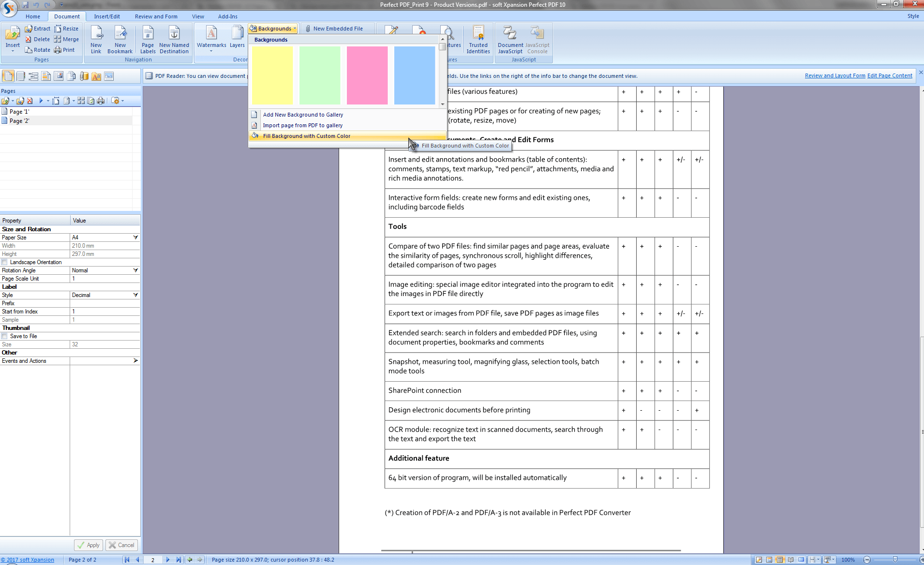Create a New Link
The height and width of the screenshot is (565, 924).
(x=96, y=40)
